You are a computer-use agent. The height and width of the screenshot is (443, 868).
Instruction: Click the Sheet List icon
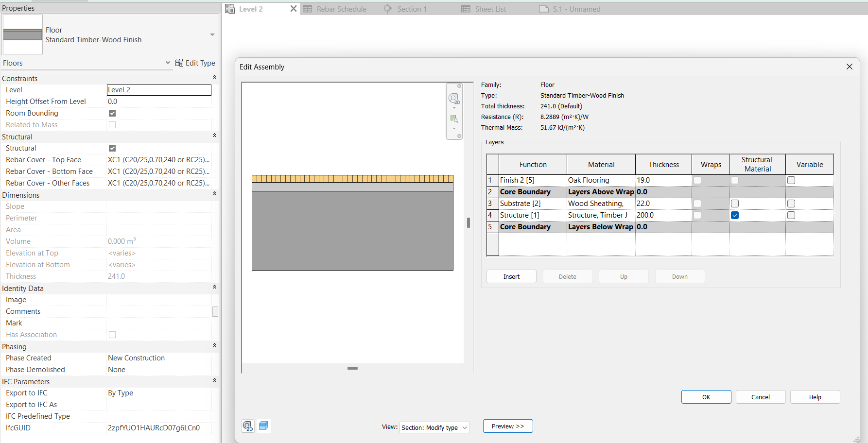point(465,9)
